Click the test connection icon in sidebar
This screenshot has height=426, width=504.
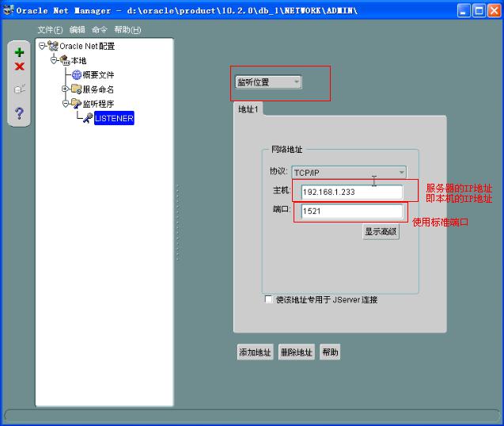19,89
